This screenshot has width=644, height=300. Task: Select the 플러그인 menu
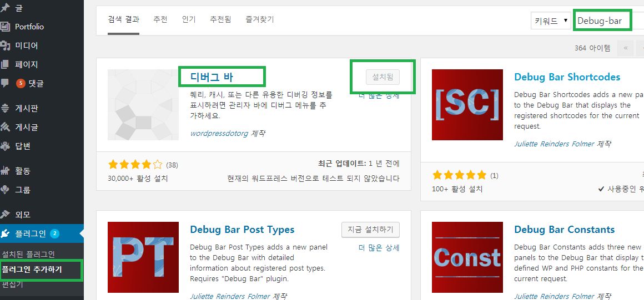tap(31, 234)
